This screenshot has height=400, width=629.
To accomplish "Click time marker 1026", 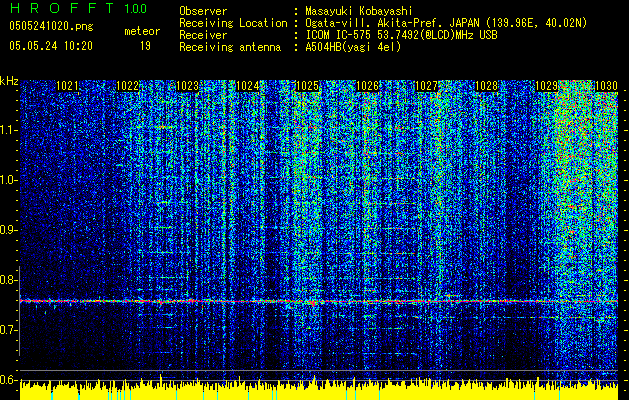I will point(367,86).
